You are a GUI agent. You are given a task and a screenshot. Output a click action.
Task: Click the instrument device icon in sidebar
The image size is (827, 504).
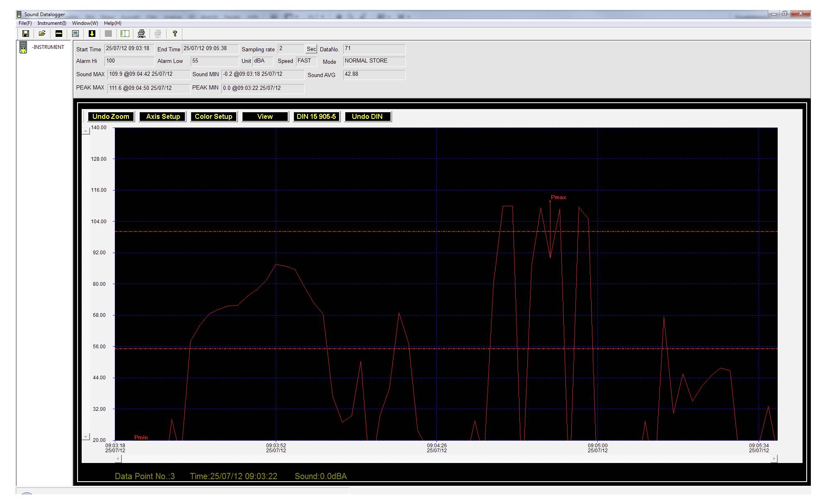[x=23, y=47]
